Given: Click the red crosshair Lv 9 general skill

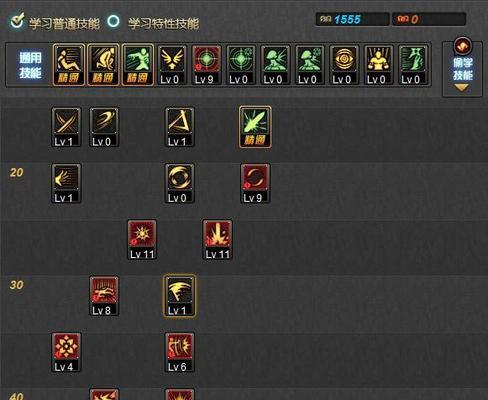Looking at the screenshot, I should pyautogui.click(x=206, y=65).
